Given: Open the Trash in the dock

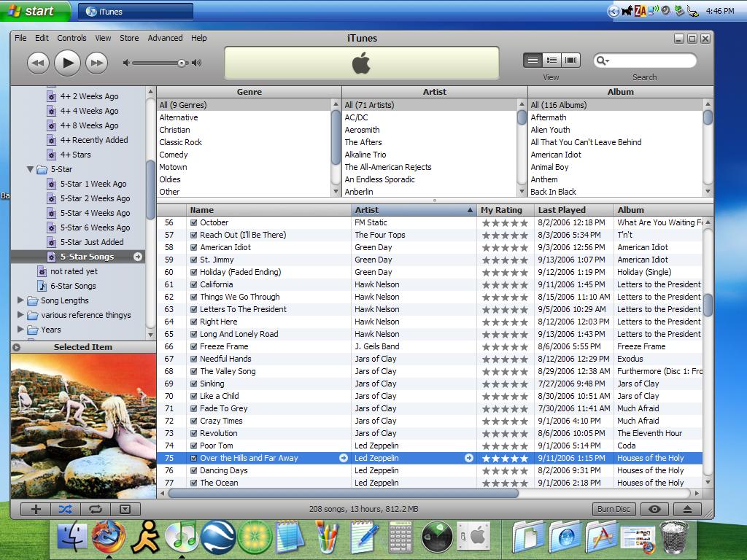Looking at the screenshot, I should pyautogui.click(x=675, y=537).
